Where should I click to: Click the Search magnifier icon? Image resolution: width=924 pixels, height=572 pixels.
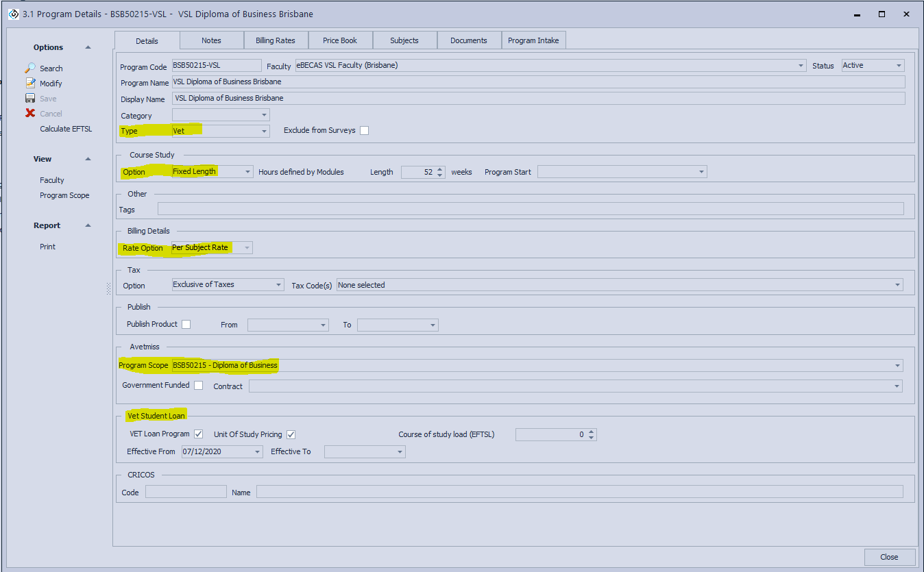[30, 69]
